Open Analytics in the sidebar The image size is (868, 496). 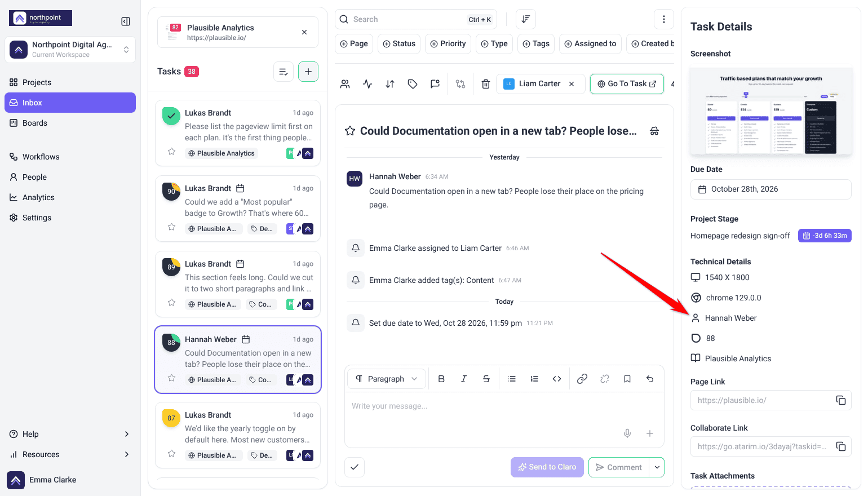click(x=70, y=197)
